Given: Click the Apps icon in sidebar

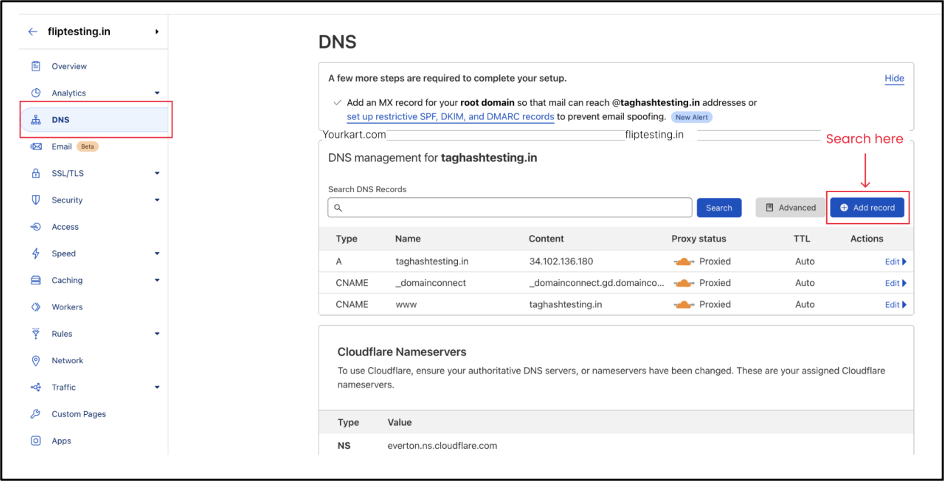Looking at the screenshot, I should click(36, 441).
